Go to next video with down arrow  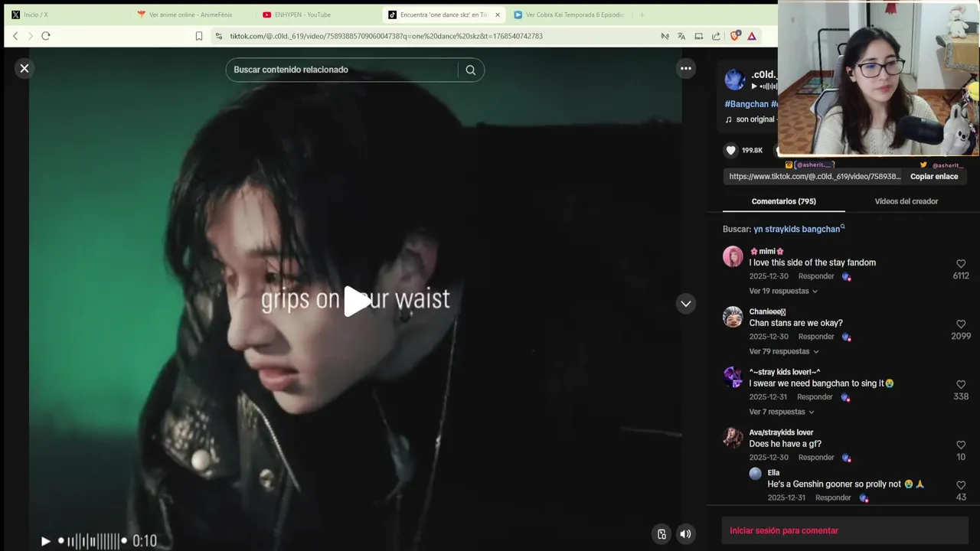pos(686,304)
